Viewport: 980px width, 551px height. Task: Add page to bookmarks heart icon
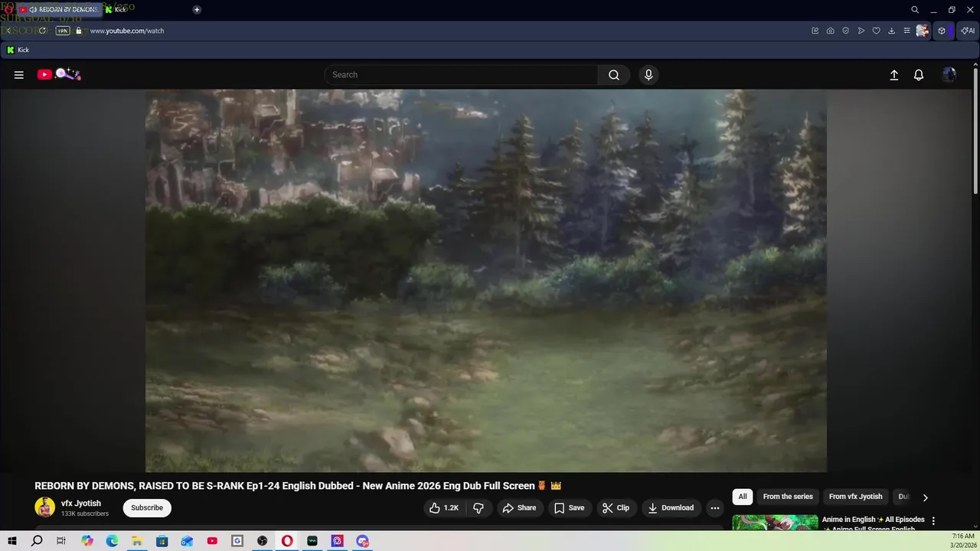click(877, 31)
